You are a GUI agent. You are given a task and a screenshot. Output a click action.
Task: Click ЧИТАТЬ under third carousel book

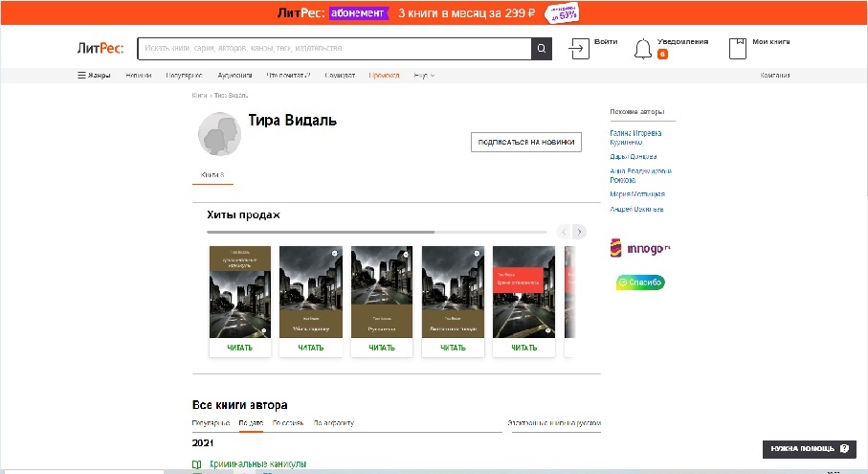[x=382, y=348]
